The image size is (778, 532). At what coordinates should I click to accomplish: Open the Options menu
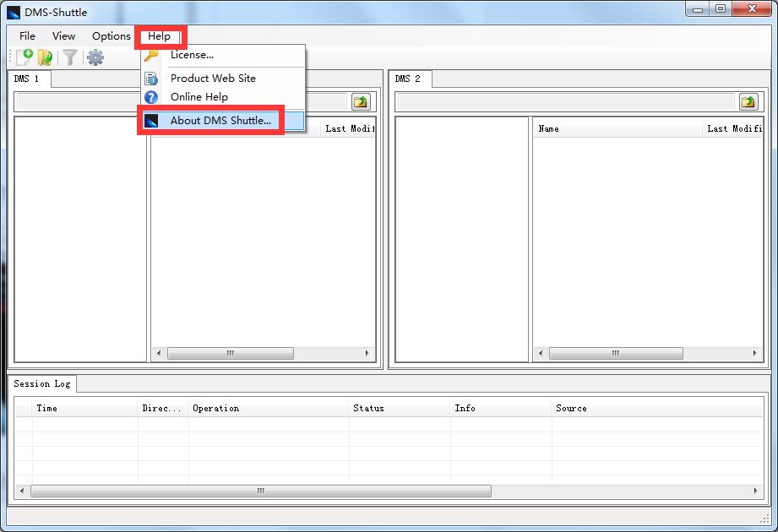[x=112, y=36]
